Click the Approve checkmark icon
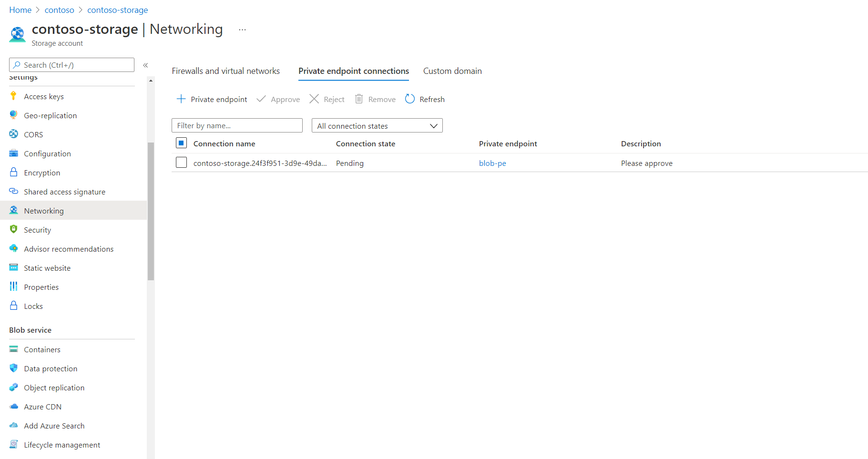The image size is (868, 459). pyautogui.click(x=261, y=99)
